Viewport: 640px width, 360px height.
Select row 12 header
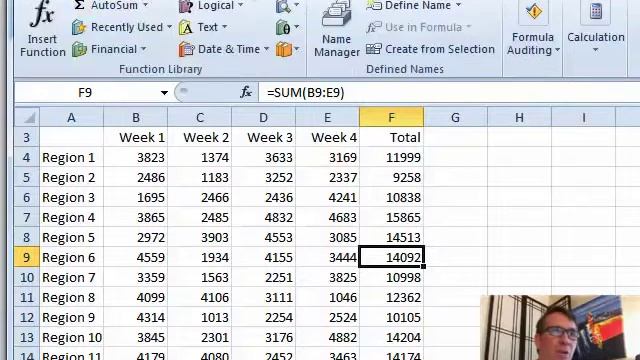27,318
